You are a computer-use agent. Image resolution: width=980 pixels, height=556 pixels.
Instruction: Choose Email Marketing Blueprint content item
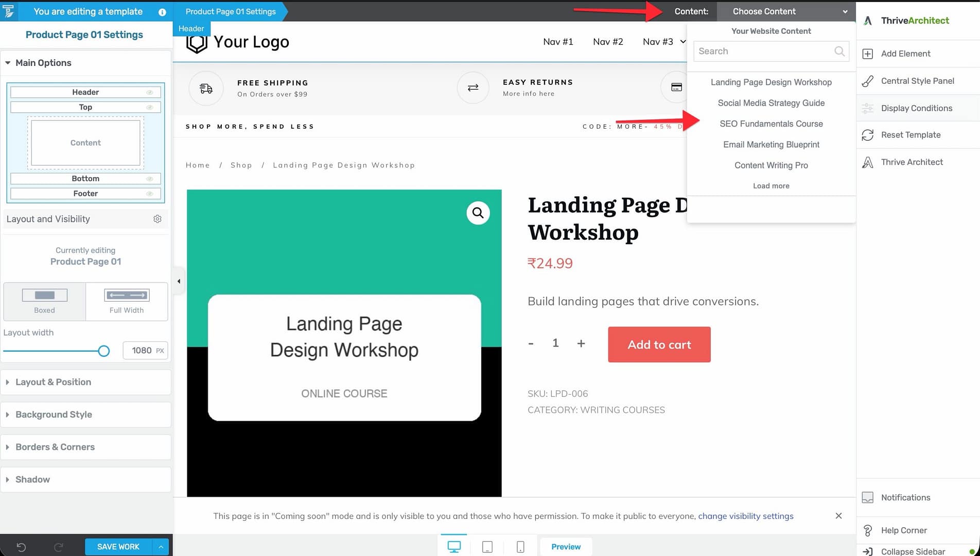771,145
